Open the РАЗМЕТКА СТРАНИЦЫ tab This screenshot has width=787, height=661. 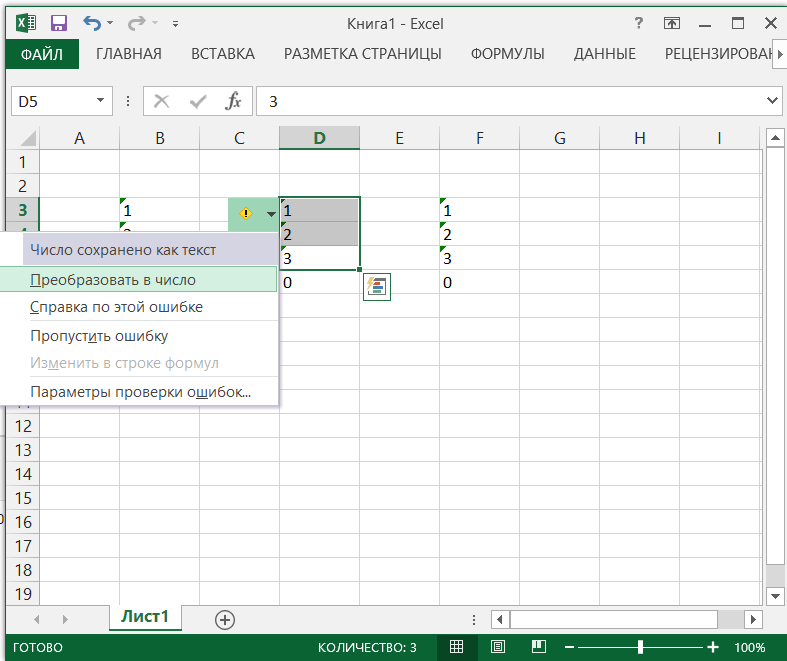pyautogui.click(x=362, y=54)
